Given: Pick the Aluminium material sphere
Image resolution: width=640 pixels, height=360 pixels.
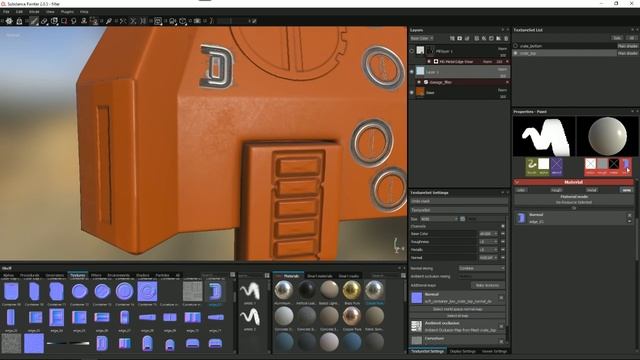Looking at the screenshot, I should pos(284,290).
